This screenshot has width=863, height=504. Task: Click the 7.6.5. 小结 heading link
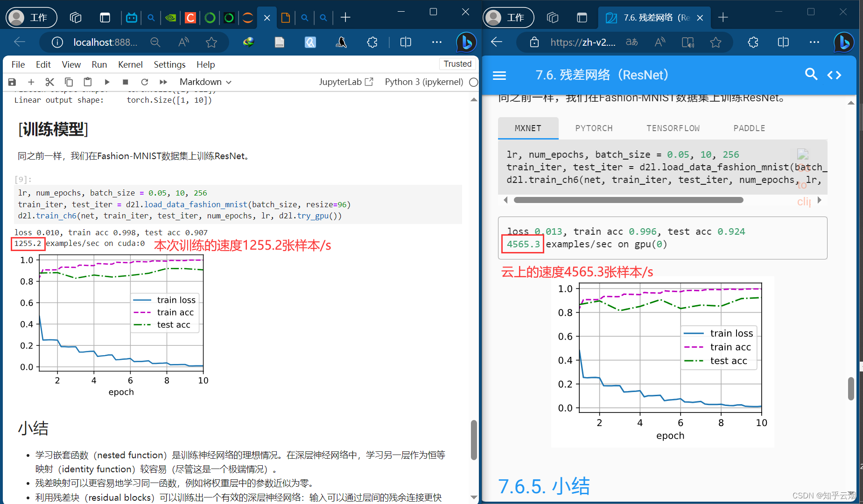(544, 486)
